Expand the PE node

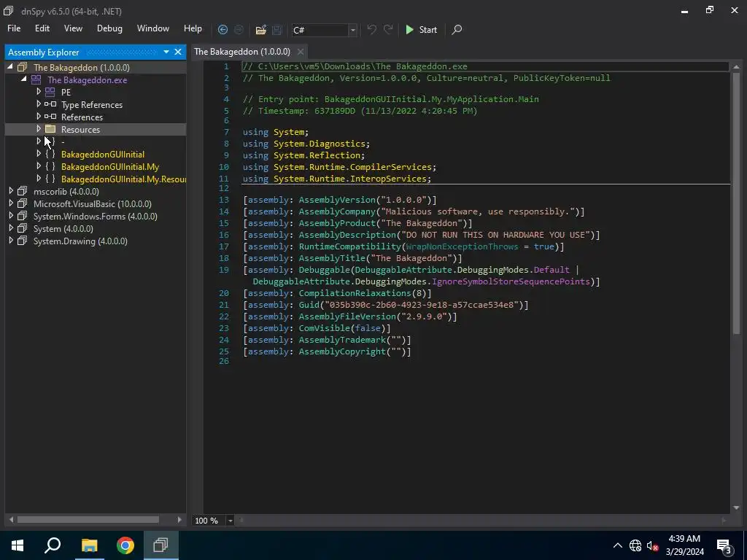pos(39,91)
